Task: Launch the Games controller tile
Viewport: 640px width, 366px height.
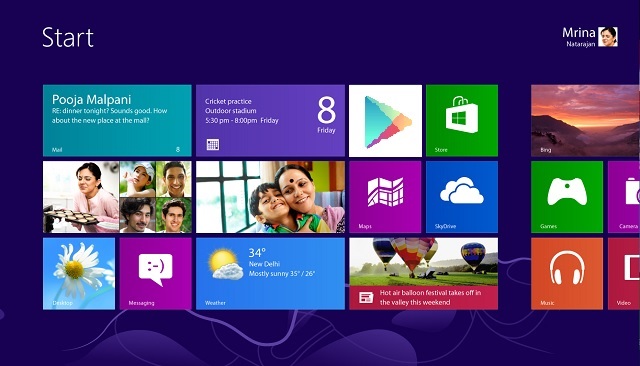Action: (567, 197)
